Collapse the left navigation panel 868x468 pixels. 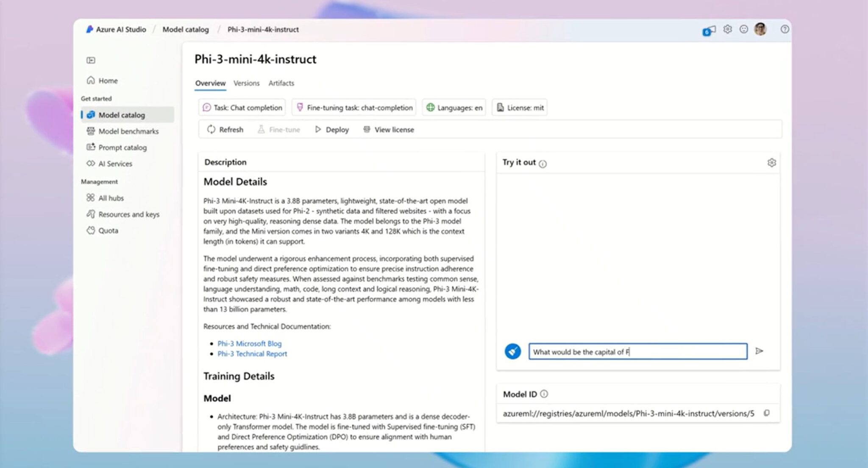coord(90,60)
